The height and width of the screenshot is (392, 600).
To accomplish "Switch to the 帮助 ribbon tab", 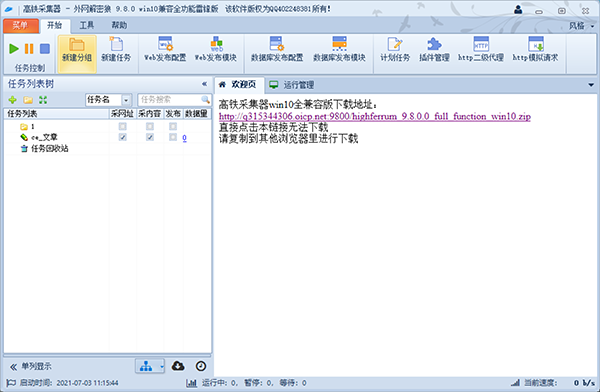I will click(119, 25).
